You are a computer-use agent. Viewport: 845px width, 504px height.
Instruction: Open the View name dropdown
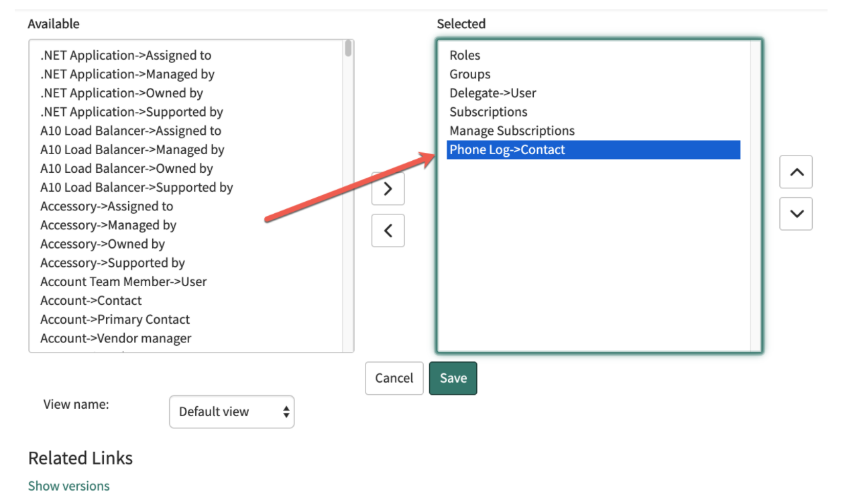[x=232, y=412]
